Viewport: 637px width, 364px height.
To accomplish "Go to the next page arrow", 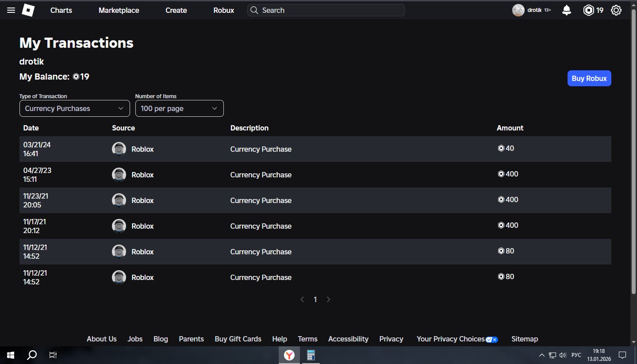I will 328,299.
